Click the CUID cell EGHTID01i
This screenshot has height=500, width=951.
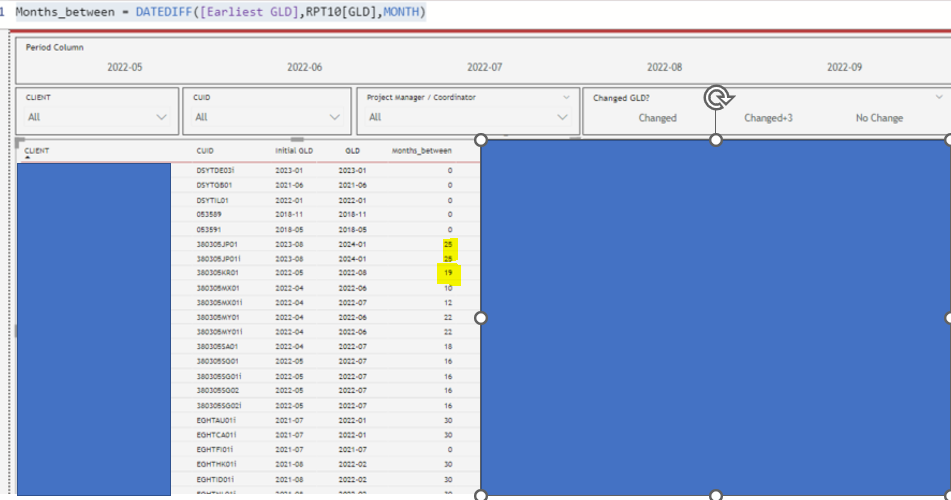click(216, 479)
